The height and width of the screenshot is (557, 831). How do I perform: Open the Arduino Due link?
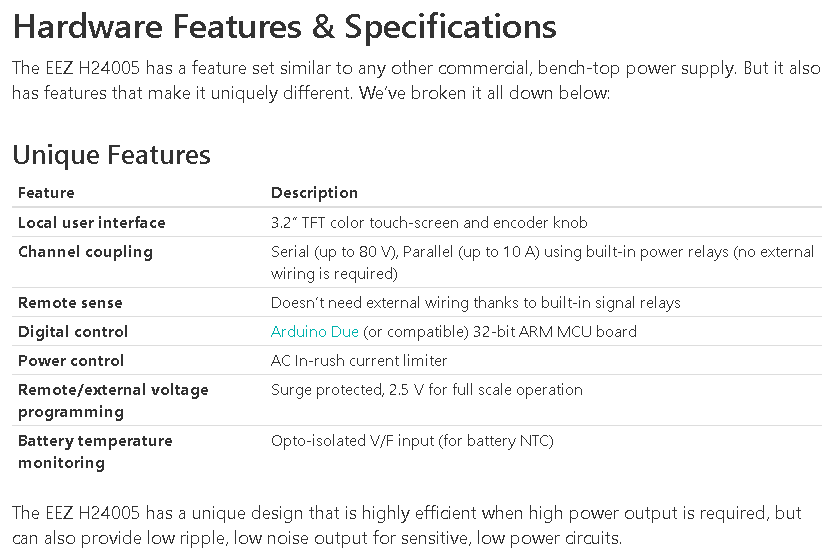tap(315, 332)
